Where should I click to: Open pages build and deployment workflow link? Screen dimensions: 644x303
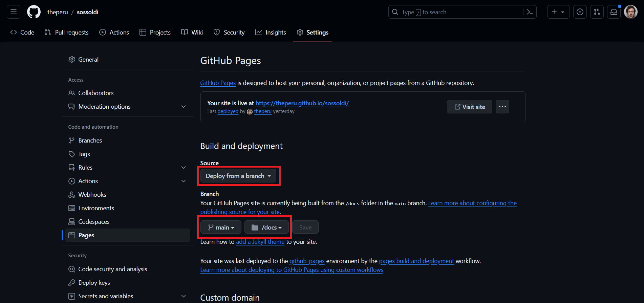(416, 261)
